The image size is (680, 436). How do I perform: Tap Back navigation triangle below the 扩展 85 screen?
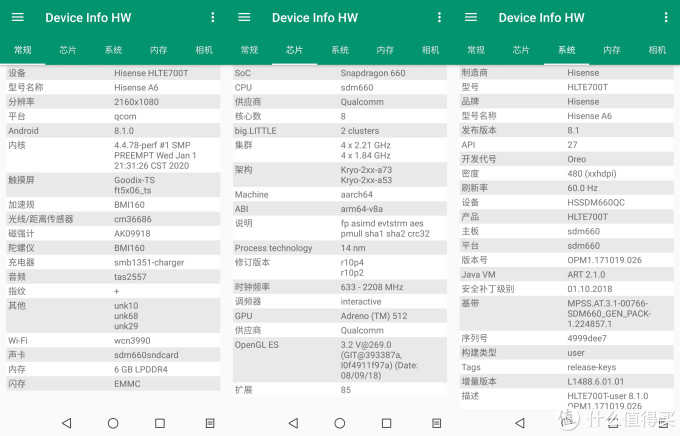click(293, 423)
